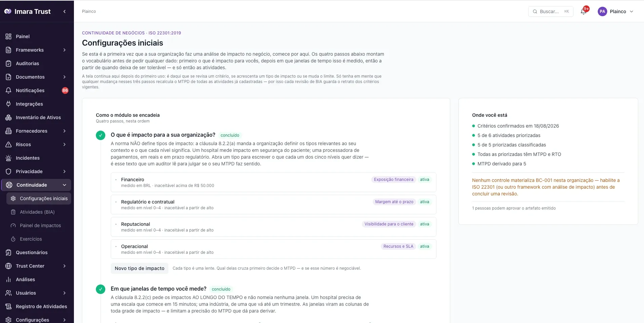Open the Financeiro impact type row
The width and height of the screenshot is (644, 323).
point(273,182)
